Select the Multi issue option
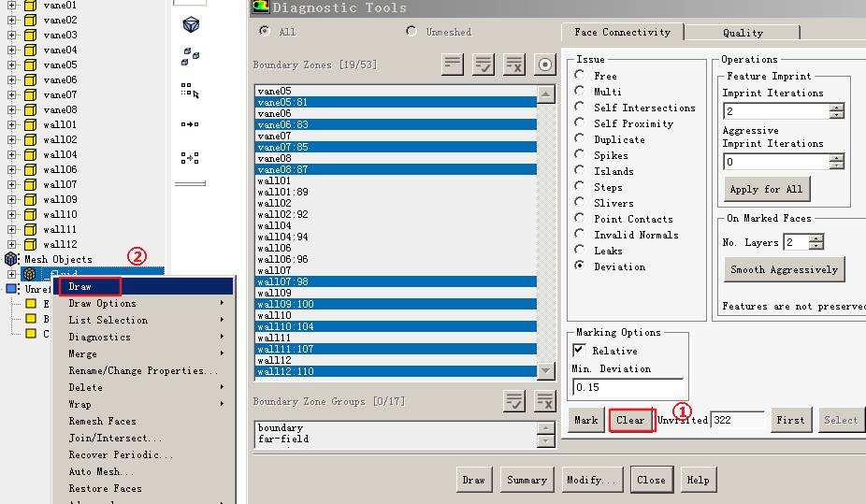 pyautogui.click(x=579, y=91)
